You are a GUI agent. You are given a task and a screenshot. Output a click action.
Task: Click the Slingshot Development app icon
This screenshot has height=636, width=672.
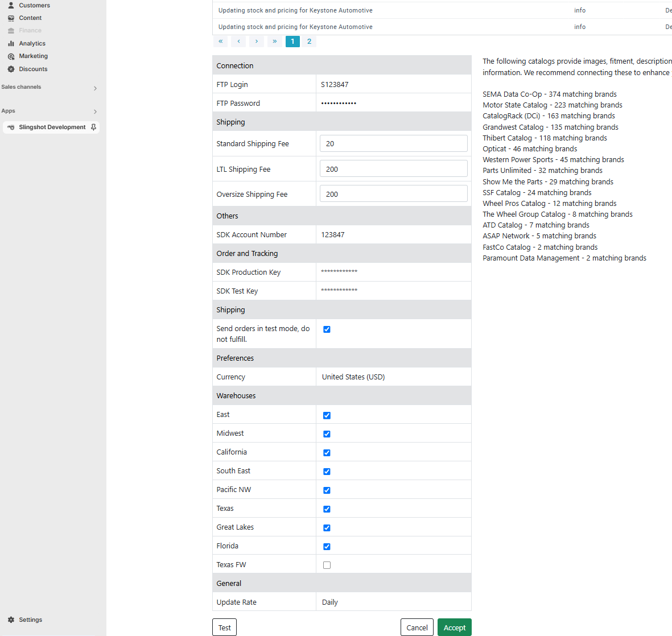click(x=11, y=127)
